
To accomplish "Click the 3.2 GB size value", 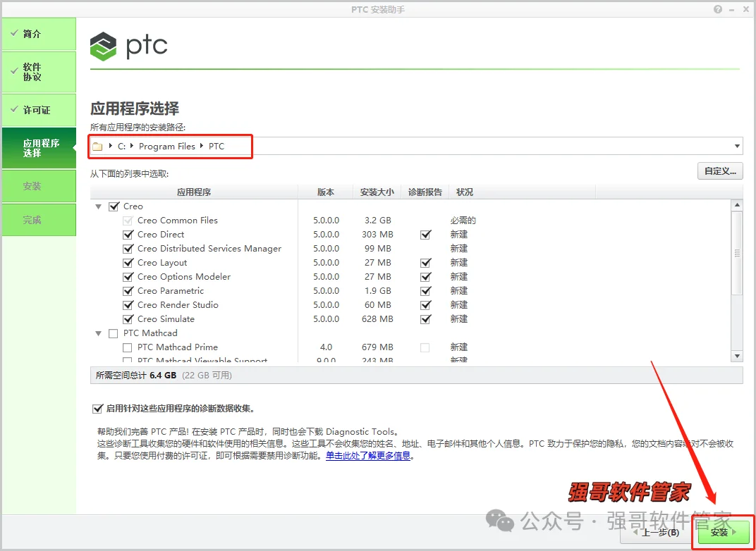I will (x=377, y=221).
